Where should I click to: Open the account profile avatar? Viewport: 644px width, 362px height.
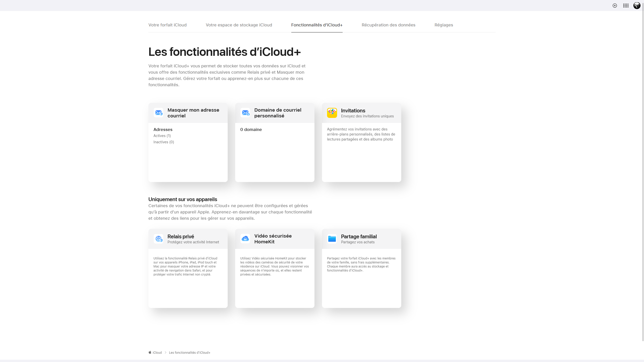point(637,6)
